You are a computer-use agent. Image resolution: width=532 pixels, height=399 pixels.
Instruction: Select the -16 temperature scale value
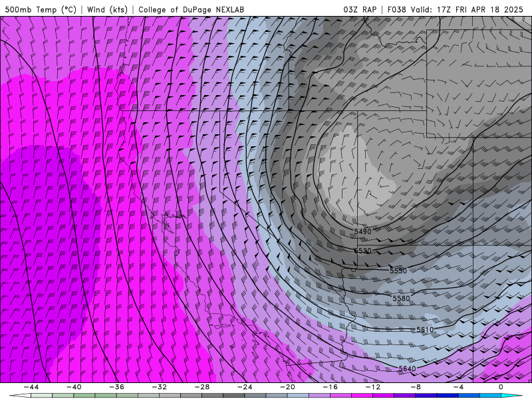click(330, 387)
